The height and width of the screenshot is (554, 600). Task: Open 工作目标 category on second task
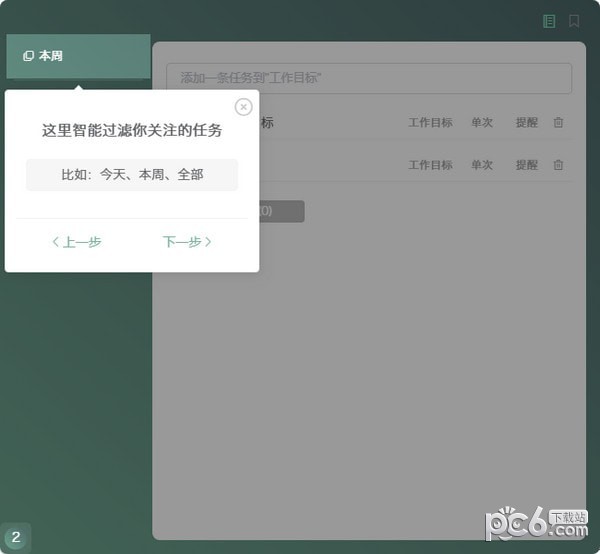tap(430, 165)
